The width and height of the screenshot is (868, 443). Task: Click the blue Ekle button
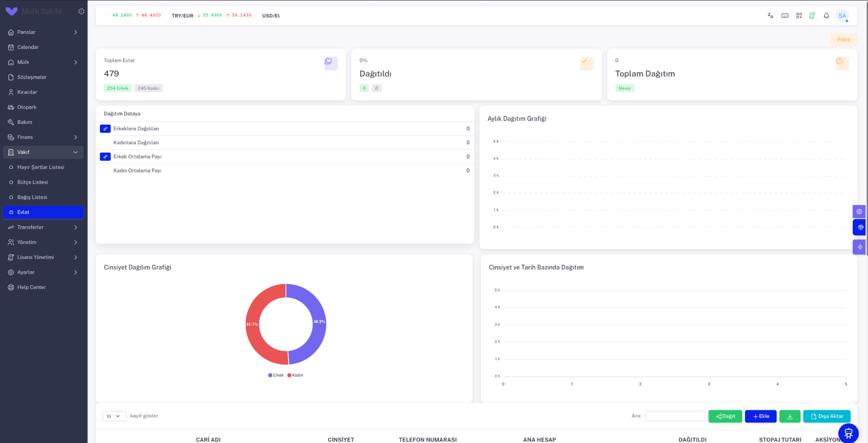[x=761, y=416]
